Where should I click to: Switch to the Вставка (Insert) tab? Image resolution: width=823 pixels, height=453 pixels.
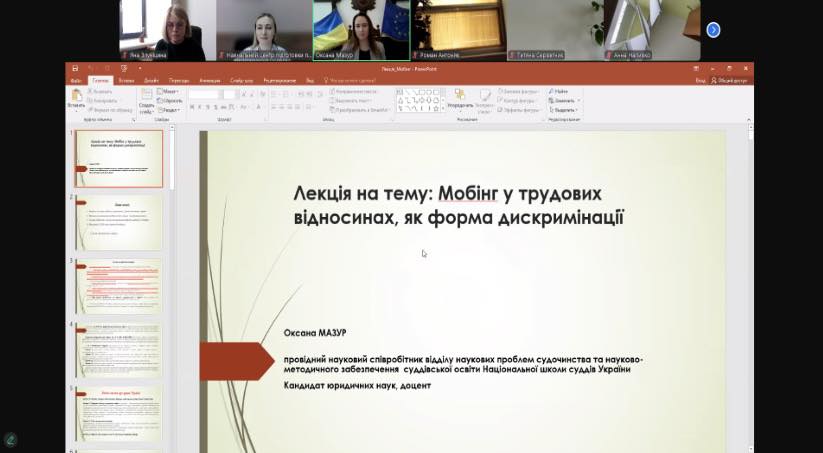[x=126, y=80]
